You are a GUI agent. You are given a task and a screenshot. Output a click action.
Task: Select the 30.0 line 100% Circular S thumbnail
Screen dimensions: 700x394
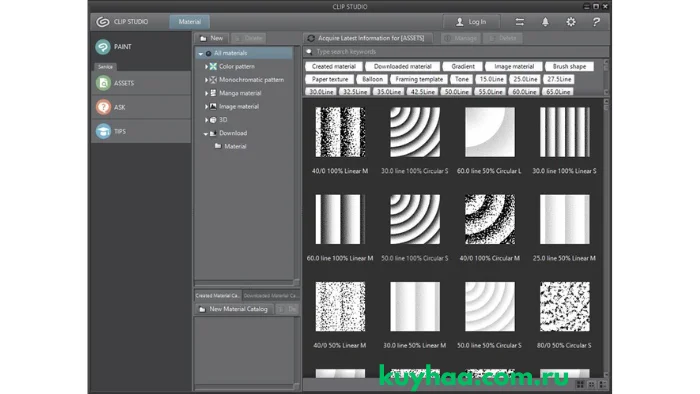click(415, 132)
